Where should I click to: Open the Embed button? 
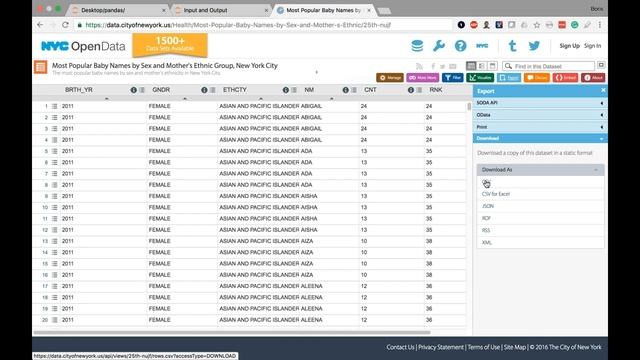coord(565,78)
